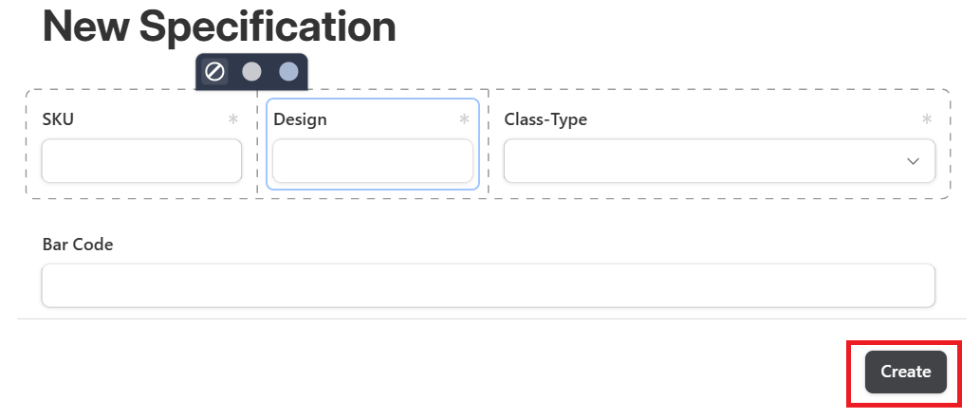The image size is (980, 418).
Task: Select the SKU field label
Action: (58, 119)
